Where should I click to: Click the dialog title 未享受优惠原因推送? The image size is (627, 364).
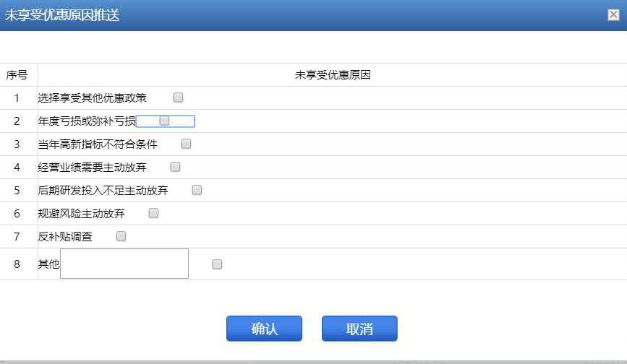(x=62, y=15)
